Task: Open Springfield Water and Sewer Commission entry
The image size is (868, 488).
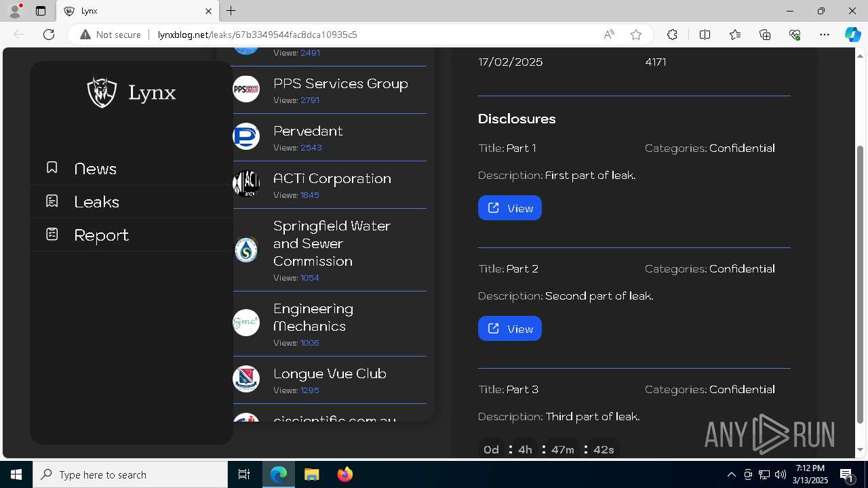Action: pos(330,250)
